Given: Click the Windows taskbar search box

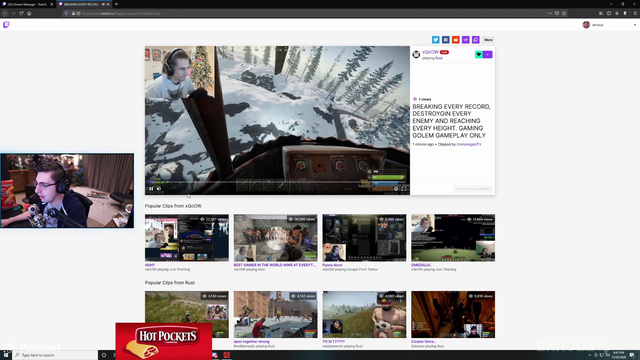Looking at the screenshot, I should (x=55, y=355).
